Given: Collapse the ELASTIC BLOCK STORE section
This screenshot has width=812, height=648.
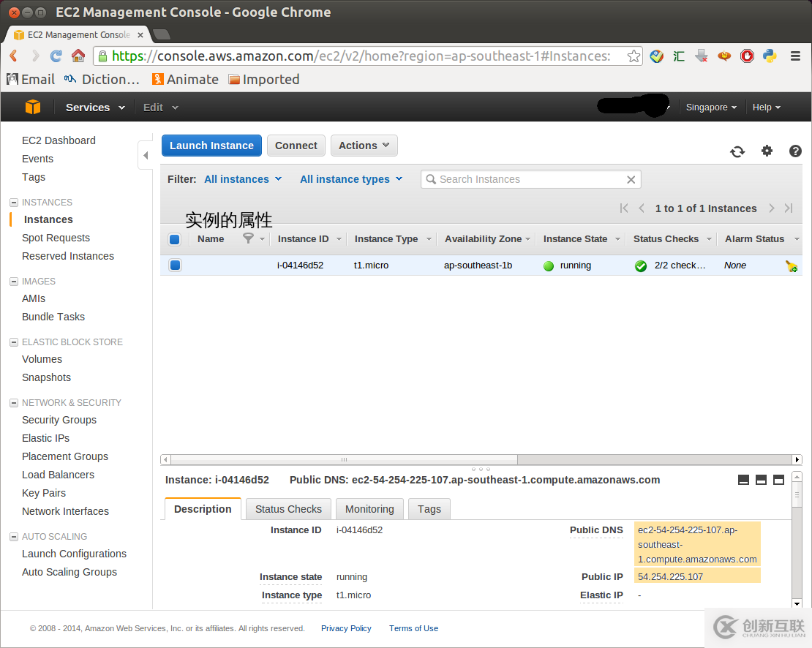Looking at the screenshot, I should click(14, 342).
